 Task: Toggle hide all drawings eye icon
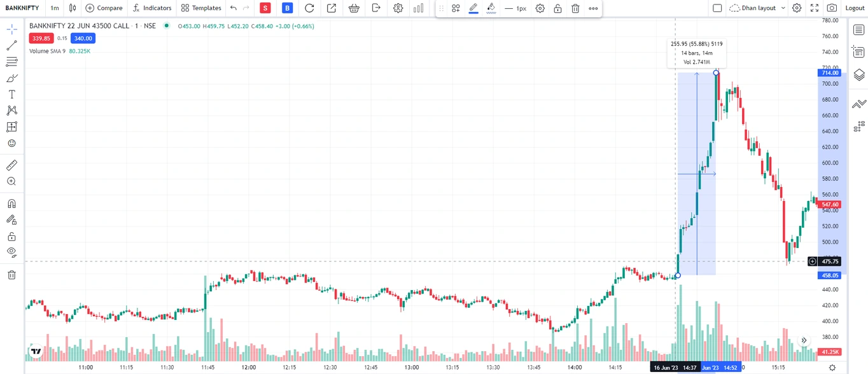(11, 253)
